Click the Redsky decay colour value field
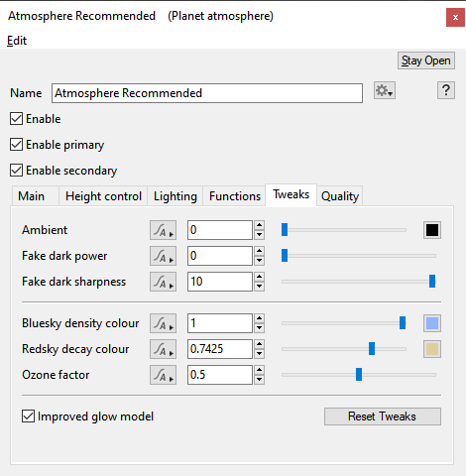This screenshot has width=466, height=476. [x=220, y=349]
